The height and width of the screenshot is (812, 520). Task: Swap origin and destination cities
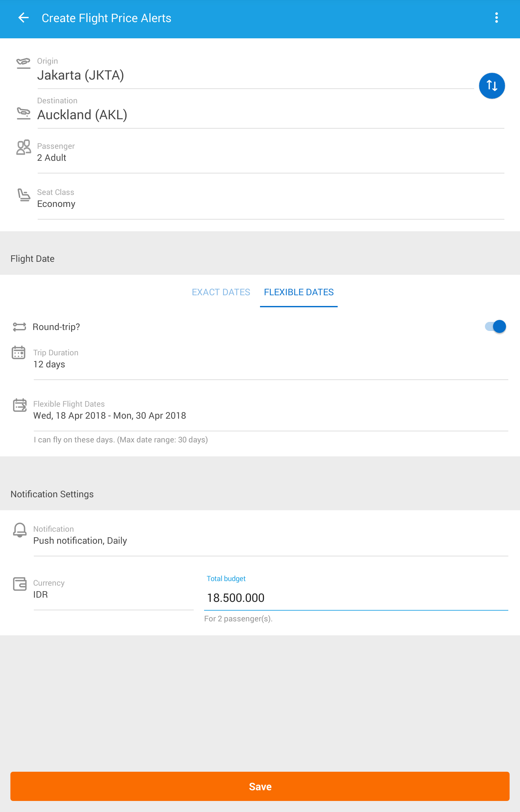[x=491, y=86]
